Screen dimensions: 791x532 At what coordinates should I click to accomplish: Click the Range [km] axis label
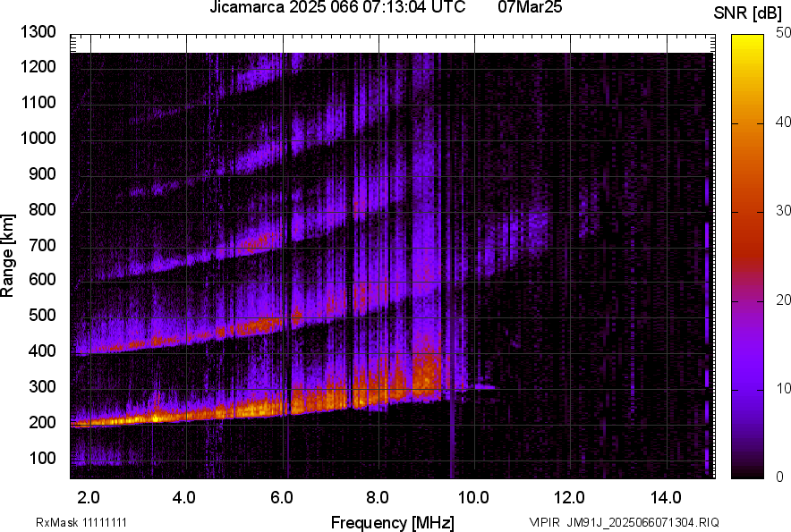tap(8, 256)
